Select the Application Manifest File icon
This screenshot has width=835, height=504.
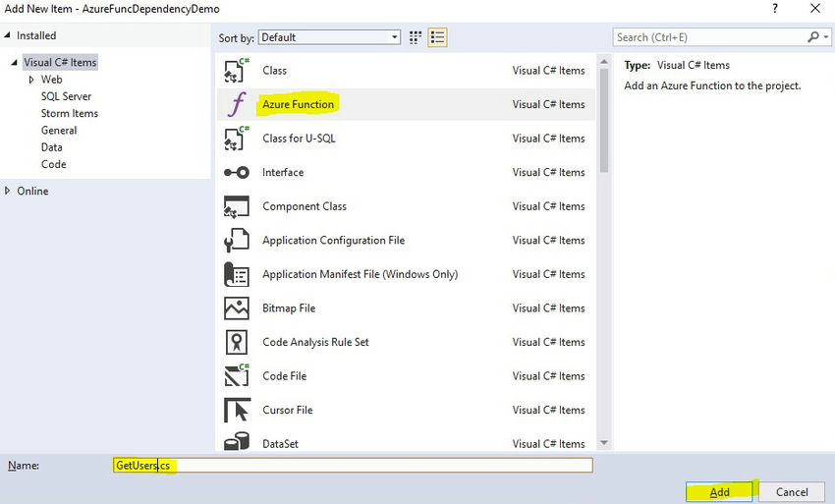pos(237,274)
